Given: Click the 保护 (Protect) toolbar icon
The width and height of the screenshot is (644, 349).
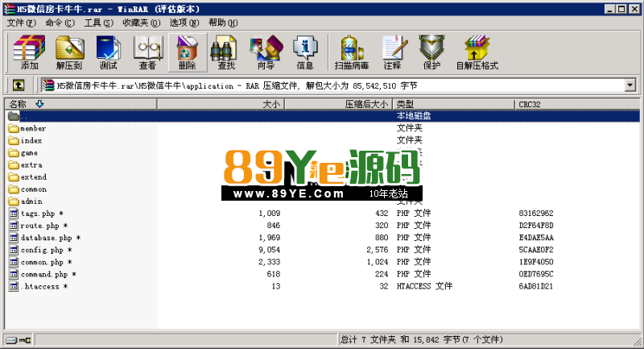Looking at the screenshot, I should (431, 52).
